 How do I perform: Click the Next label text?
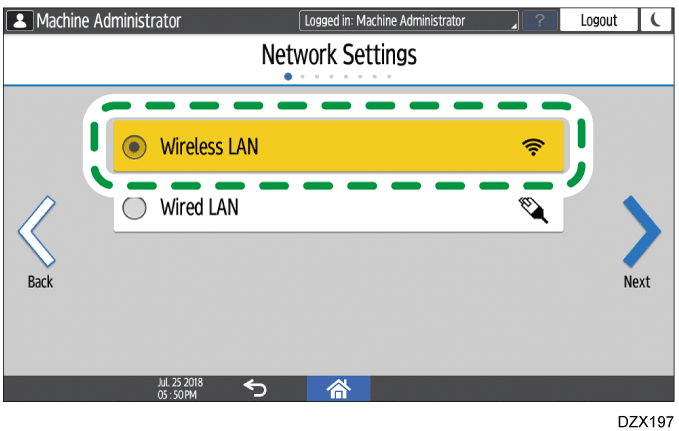click(x=637, y=282)
